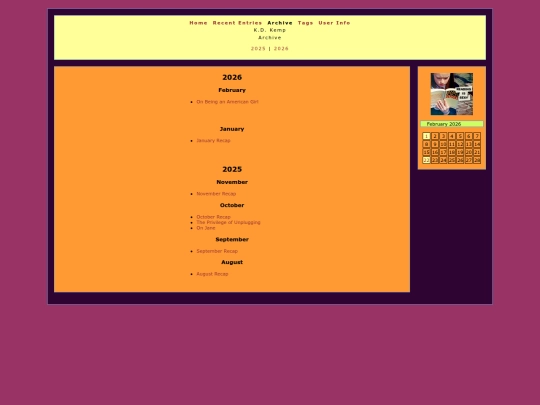Select day 10 in the February calendar
The height and width of the screenshot is (405, 540).
pos(443,144)
